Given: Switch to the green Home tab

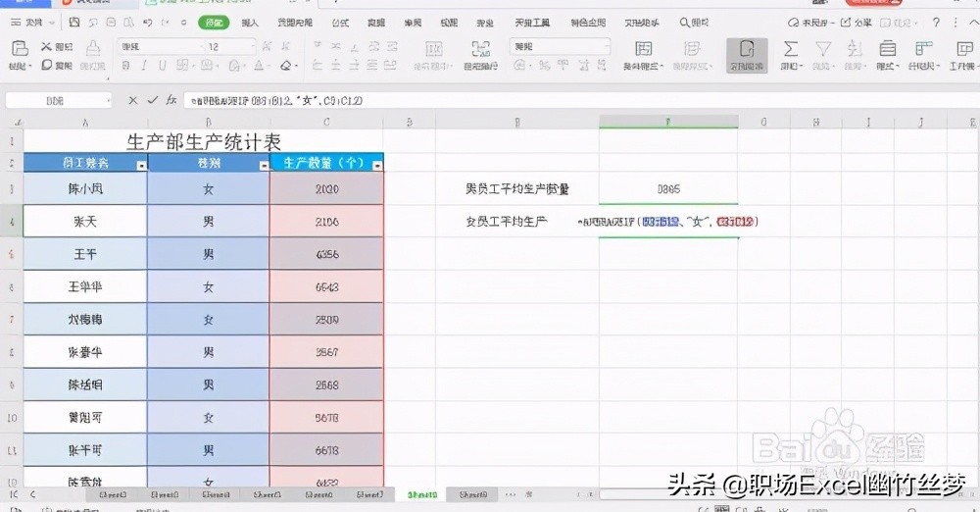Looking at the screenshot, I should click(214, 23).
